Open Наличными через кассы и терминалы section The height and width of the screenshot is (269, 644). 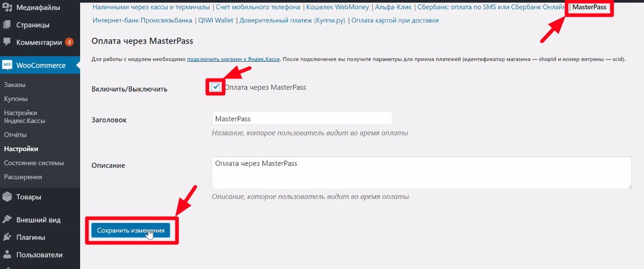click(152, 7)
